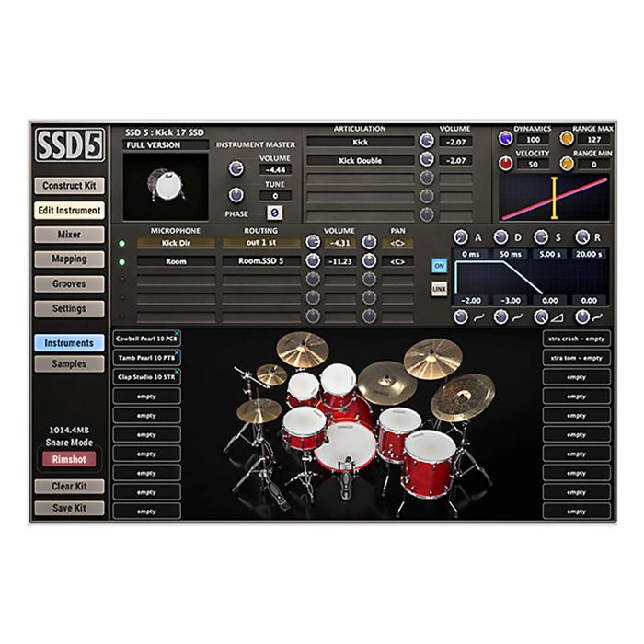Viewport: 644px width, 644px height.
Task: Click the 'xtra crash - empty' slot
Action: click(x=576, y=339)
